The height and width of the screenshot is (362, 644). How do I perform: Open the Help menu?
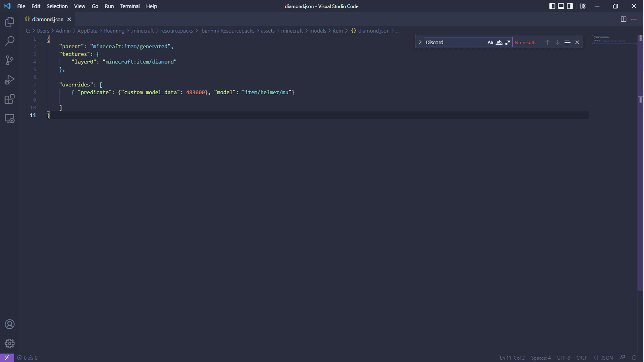tap(151, 6)
